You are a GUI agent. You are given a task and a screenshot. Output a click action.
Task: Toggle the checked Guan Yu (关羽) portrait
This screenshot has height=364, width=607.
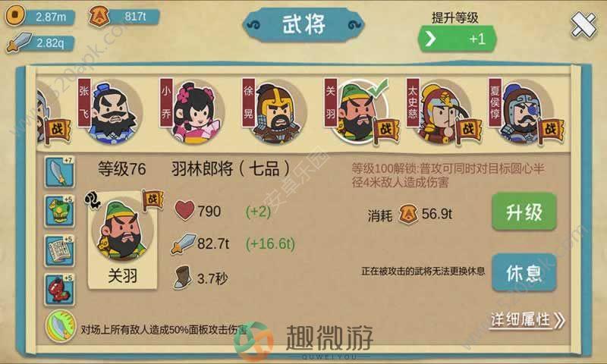[x=358, y=112]
